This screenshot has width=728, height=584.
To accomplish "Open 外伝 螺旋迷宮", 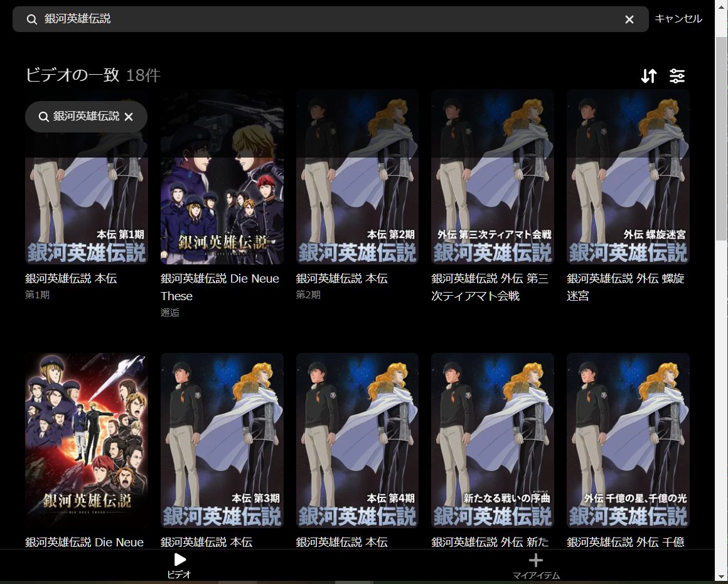I will 628,176.
